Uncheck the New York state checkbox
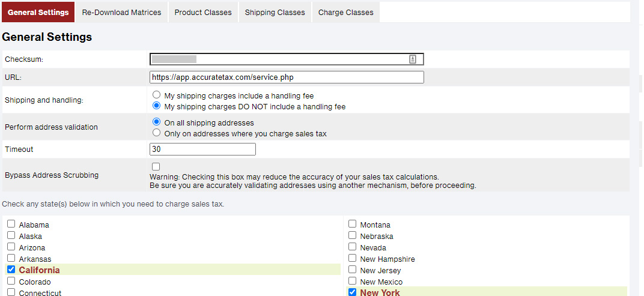 [x=352, y=292]
